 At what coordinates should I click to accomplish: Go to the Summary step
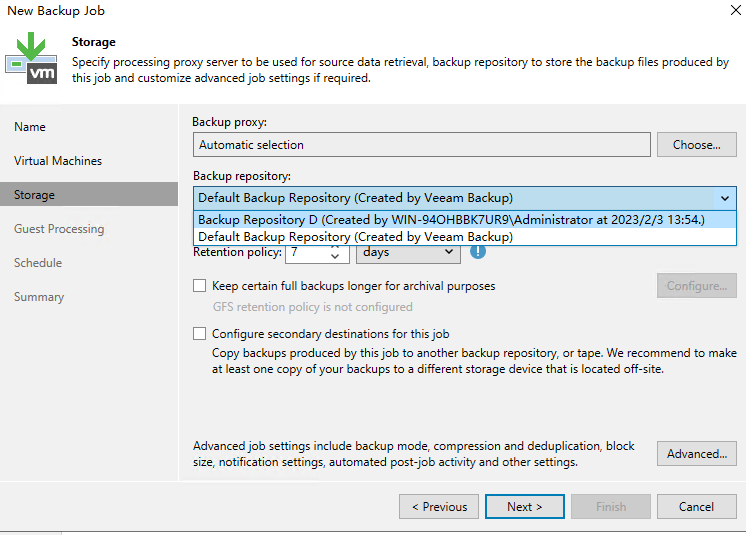tap(39, 297)
